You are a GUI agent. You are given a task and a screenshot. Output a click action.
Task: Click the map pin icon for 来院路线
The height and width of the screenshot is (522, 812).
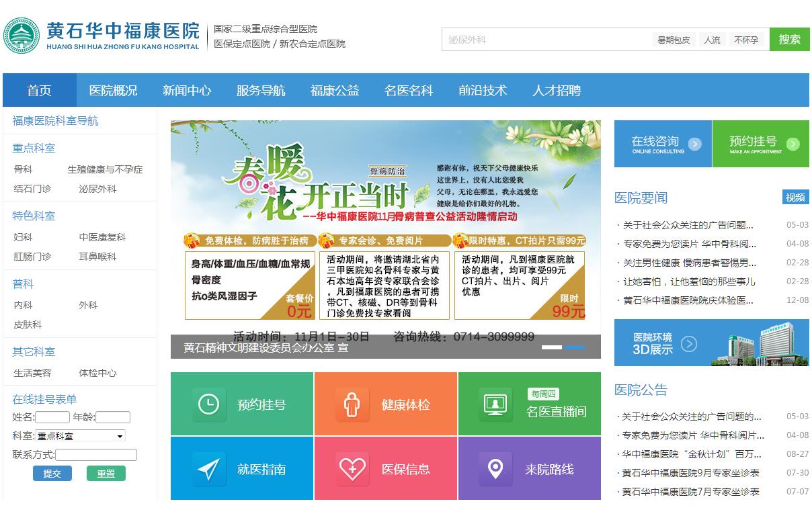tap(495, 469)
